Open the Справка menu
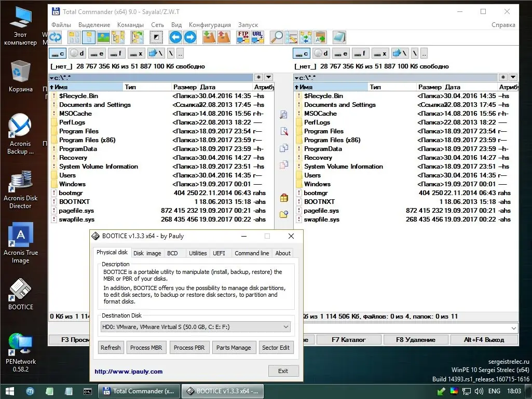Screen dimensions: 532x399 [x=503, y=25]
